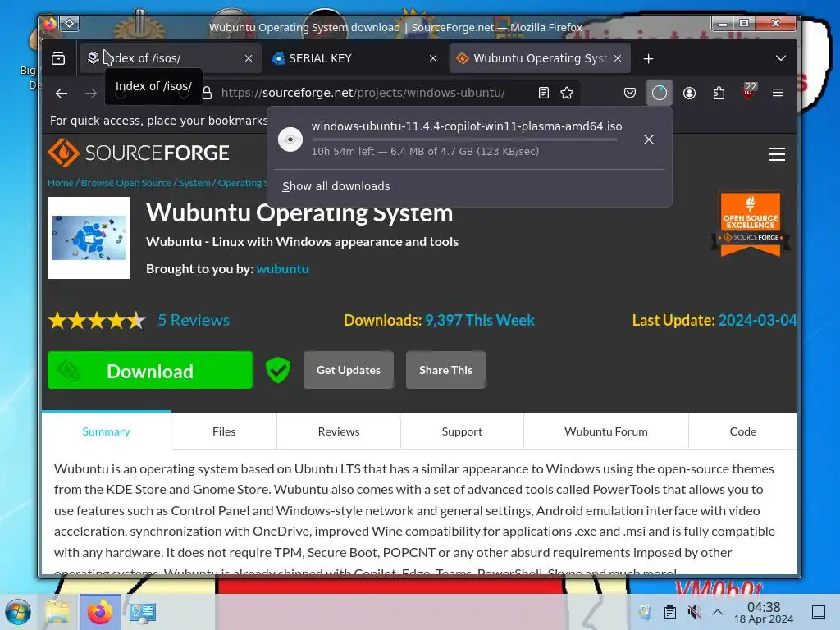Viewport: 840px width, 630px height.
Task: Click the iso download progress bar
Action: pyautogui.click(x=464, y=139)
